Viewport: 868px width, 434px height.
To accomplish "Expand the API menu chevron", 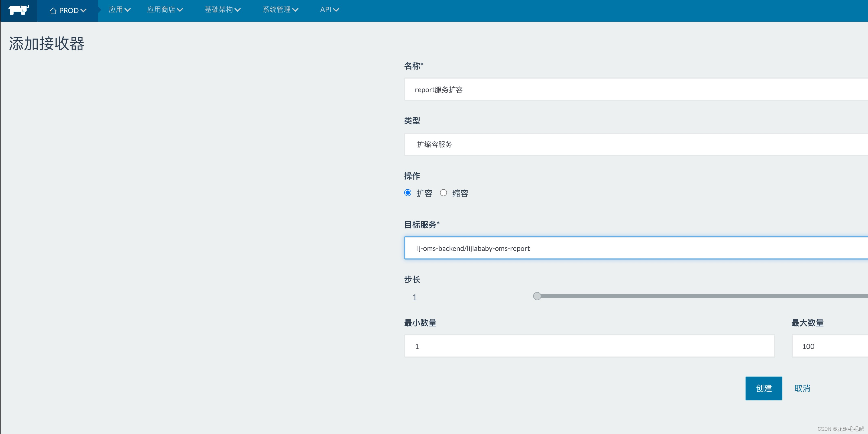I will point(336,10).
